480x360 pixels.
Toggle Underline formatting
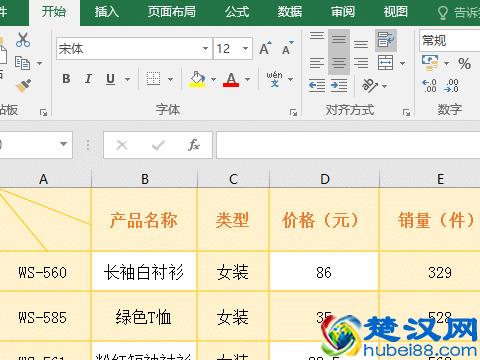pyautogui.click(x=110, y=79)
